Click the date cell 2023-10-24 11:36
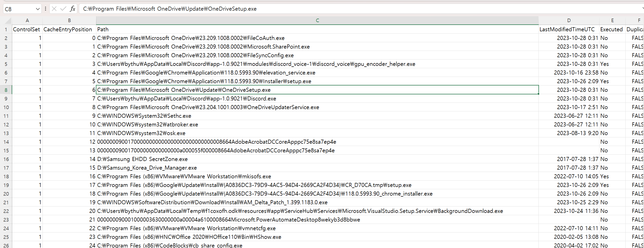 [x=569, y=211]
